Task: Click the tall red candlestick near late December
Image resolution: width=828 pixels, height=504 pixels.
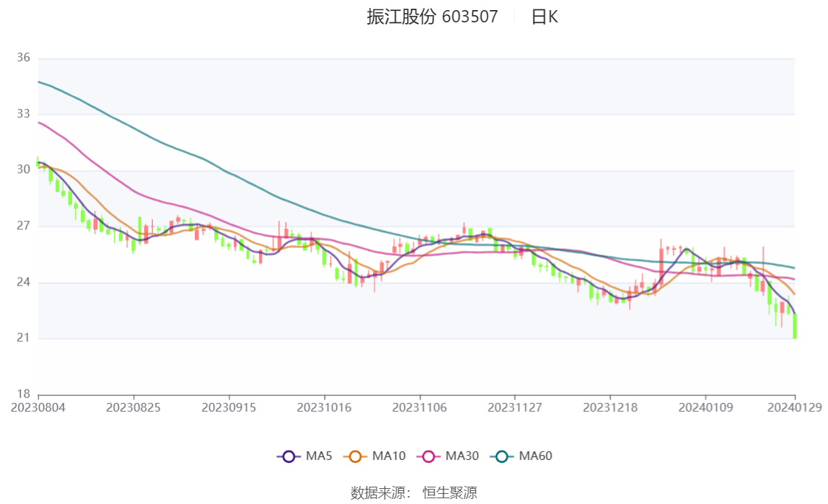Action: coord(661,265)
